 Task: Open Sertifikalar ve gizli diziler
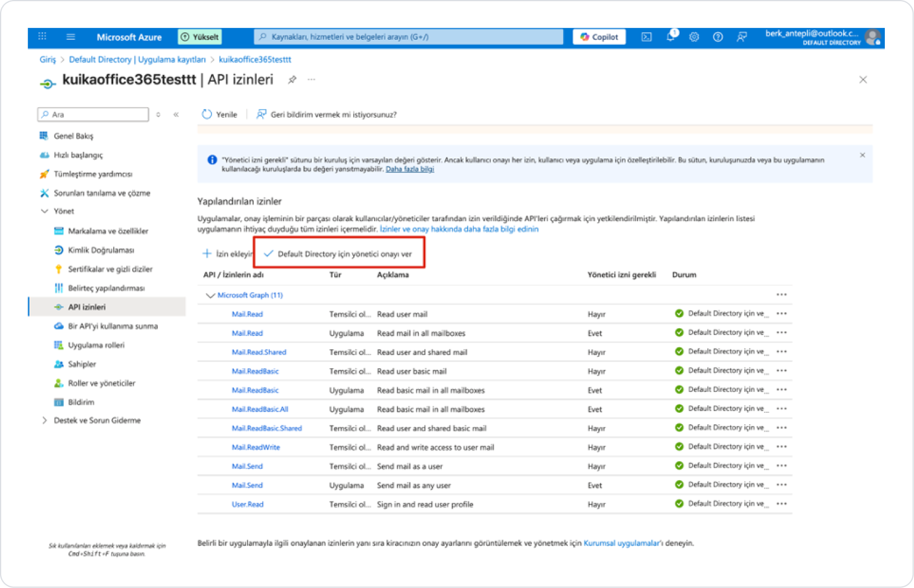[x=110, y=269]
